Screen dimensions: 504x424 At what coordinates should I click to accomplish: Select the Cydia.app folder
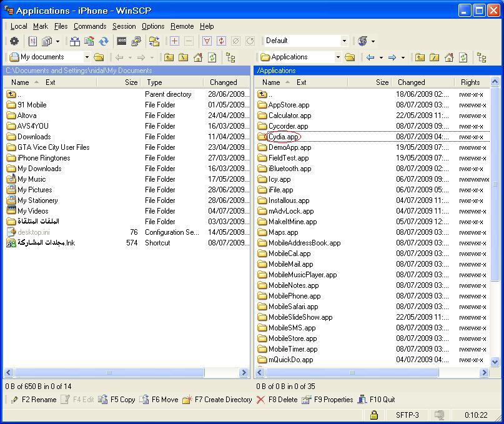(x=283, y=137)
